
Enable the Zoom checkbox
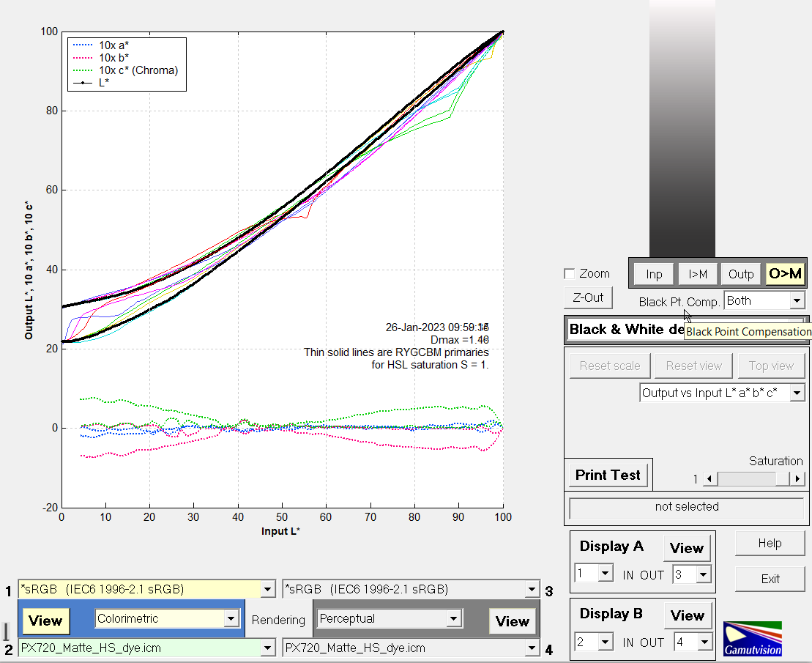pyautogui.click(x=570, y=274)
